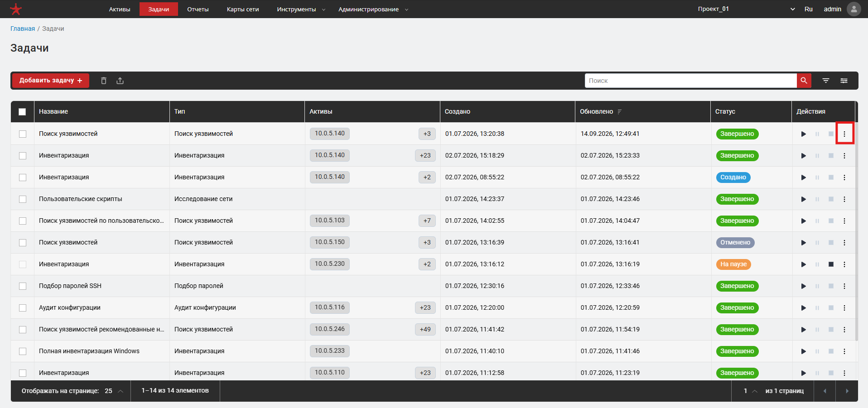Click the red search magnifier button

[x=804, y=81]
